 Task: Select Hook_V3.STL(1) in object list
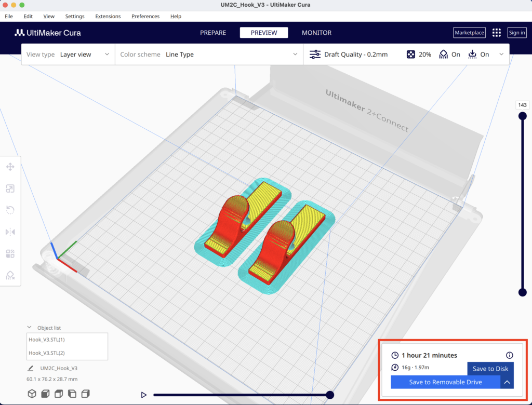67,340
